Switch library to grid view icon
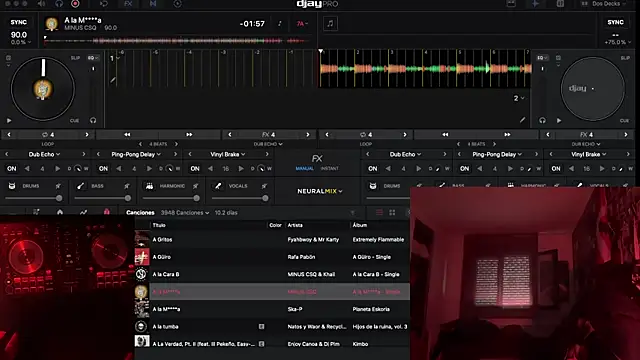 pyautogui.click(x=392, y=213)
